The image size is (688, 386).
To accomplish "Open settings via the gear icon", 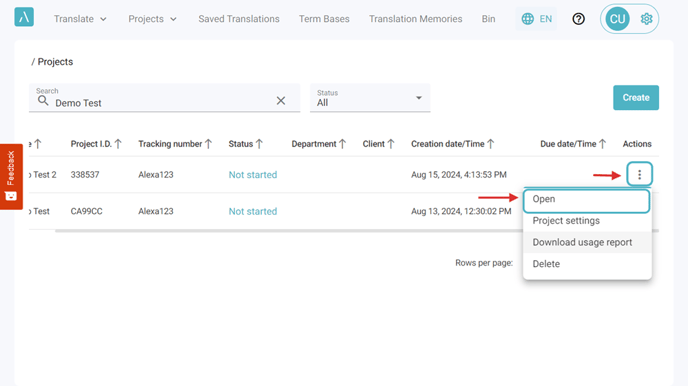I will pos(646,19).
